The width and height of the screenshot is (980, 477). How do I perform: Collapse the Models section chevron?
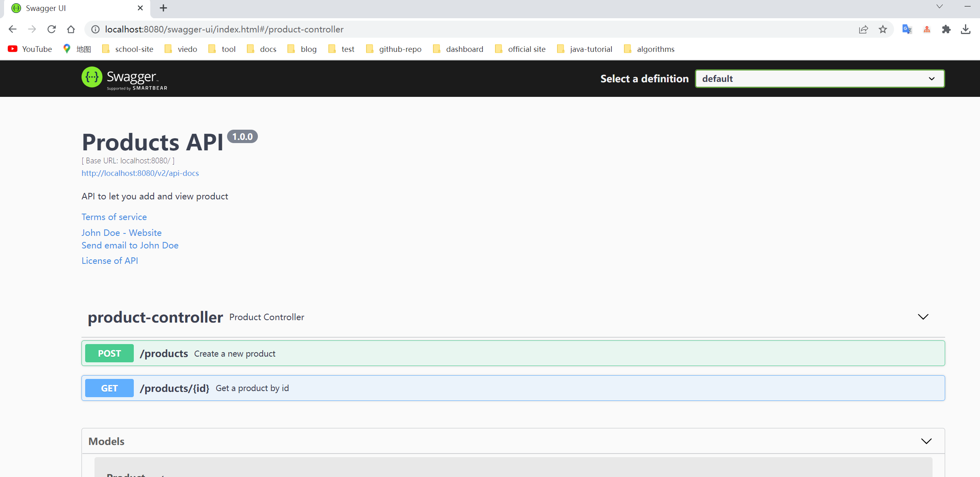(926, 441)
